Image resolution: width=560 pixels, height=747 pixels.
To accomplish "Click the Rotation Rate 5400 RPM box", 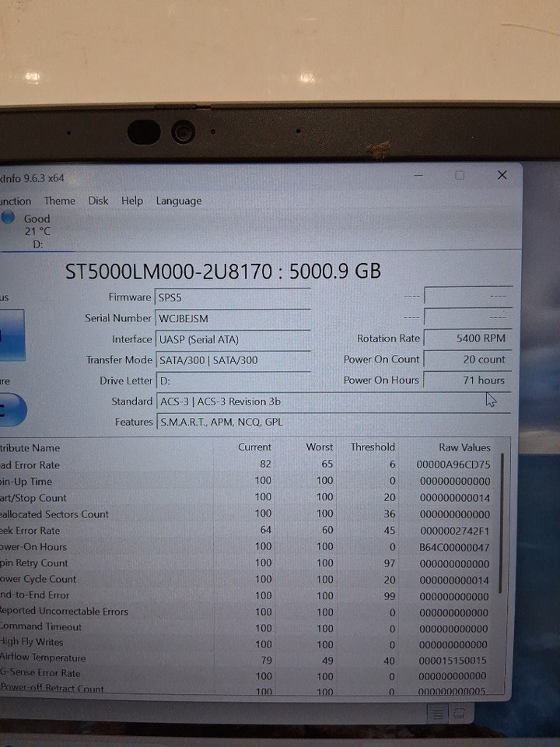I will pos(468,338).
